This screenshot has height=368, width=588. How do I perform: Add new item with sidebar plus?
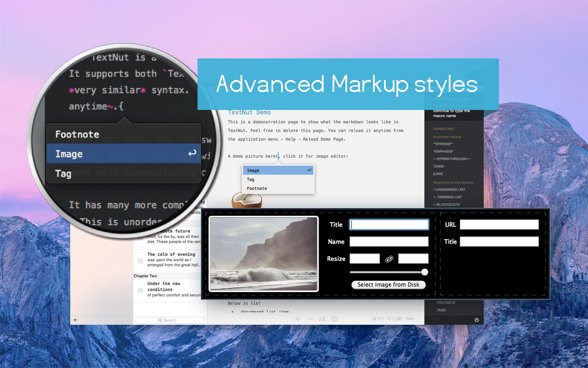click(75, 320)
